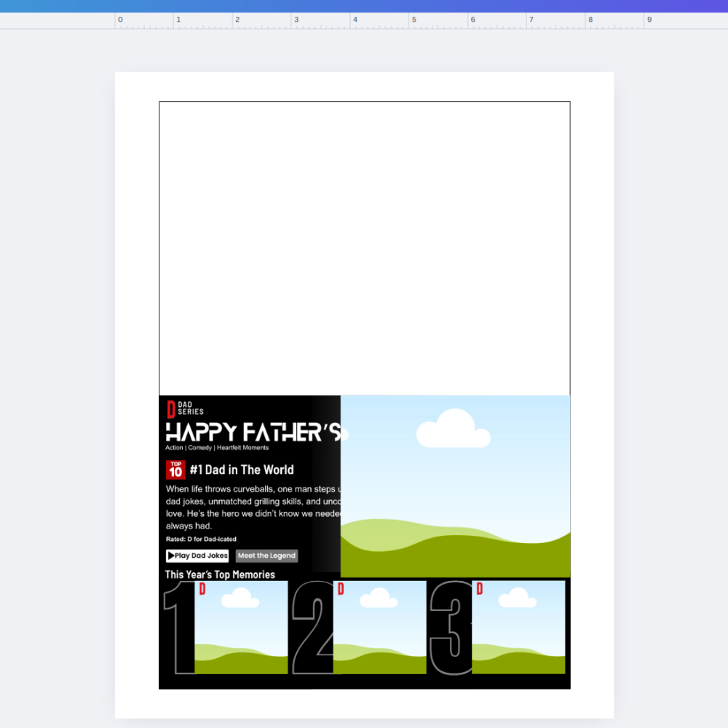Select the third memory landscape thumbnail

(x=518, y=628)
